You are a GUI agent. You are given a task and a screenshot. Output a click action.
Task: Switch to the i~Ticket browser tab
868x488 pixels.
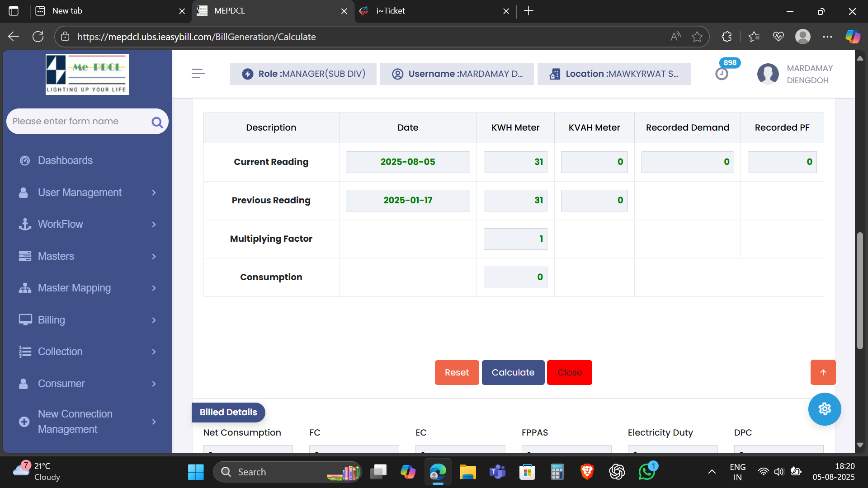[x=391, y=11]
